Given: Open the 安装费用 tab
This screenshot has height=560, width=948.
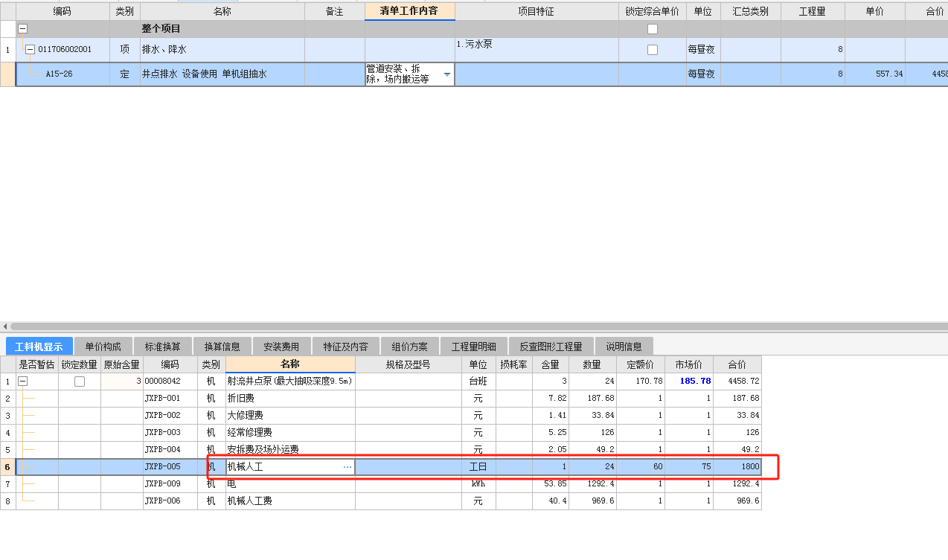Looking at the screenshot, I should point(282,347).
